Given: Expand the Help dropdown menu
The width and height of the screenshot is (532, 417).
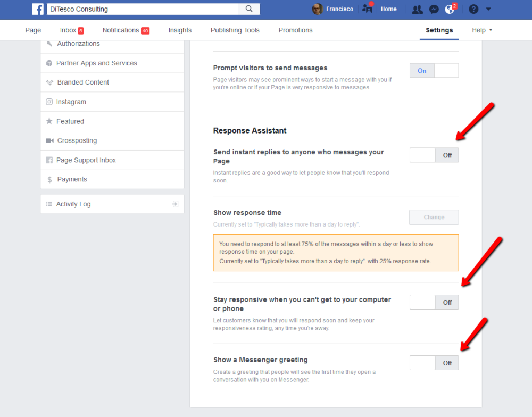Looking at the screenshot, I should (481, 30).
